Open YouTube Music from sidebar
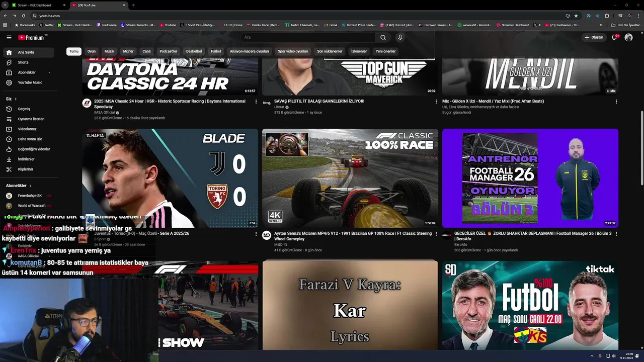 [30, 82]
